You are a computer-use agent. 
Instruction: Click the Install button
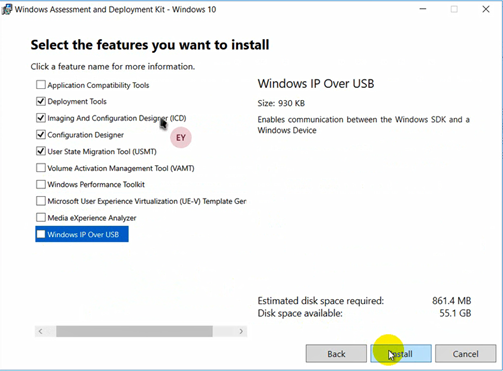[401, 354]
